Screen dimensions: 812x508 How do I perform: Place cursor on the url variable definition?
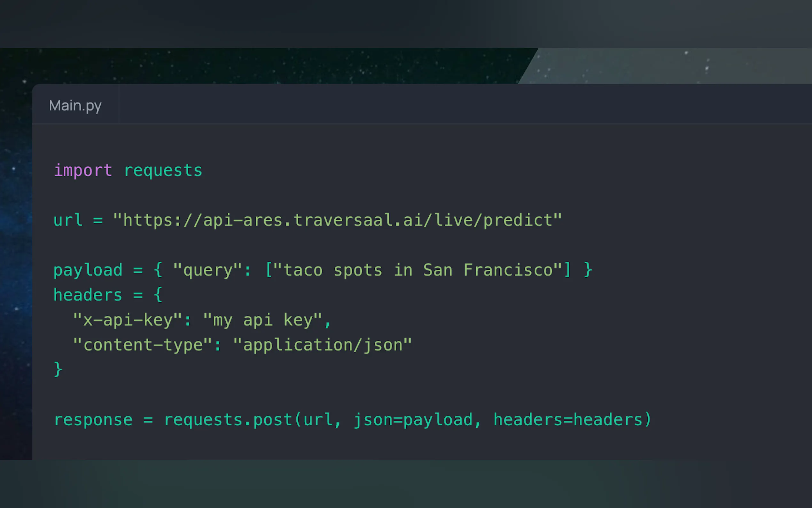point(68,220)
